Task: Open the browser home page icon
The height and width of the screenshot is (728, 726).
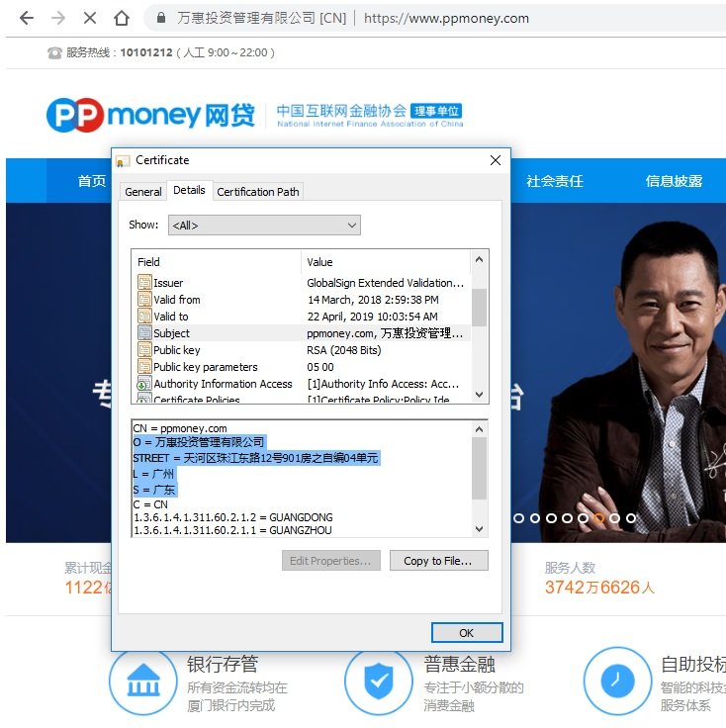Action: [x=122, y=18]
